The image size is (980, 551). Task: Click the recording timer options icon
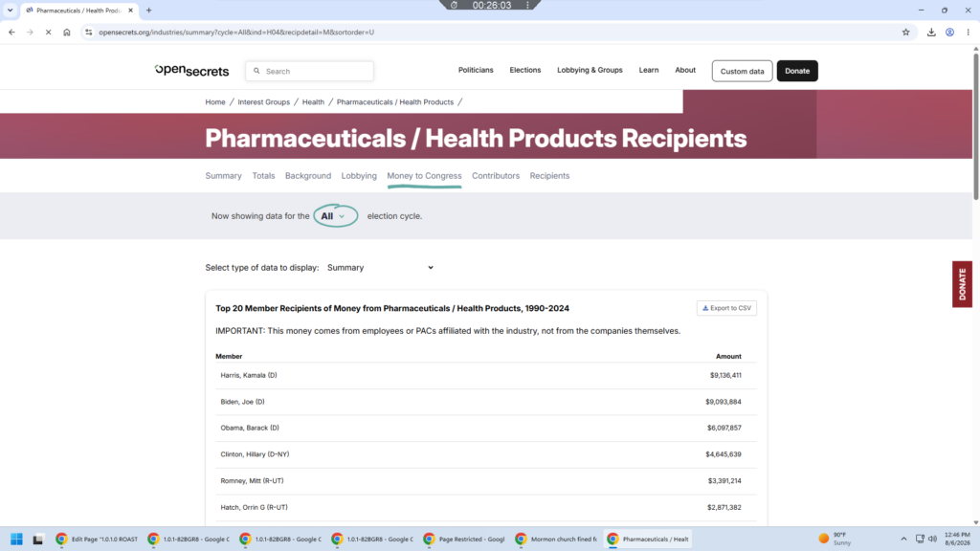(527, 5)
